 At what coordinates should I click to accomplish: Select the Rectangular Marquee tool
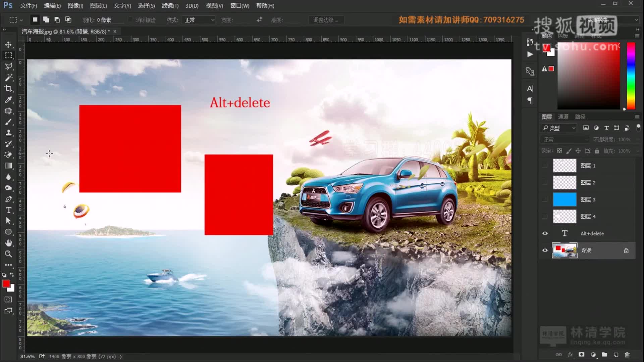(x=8, y=55)
